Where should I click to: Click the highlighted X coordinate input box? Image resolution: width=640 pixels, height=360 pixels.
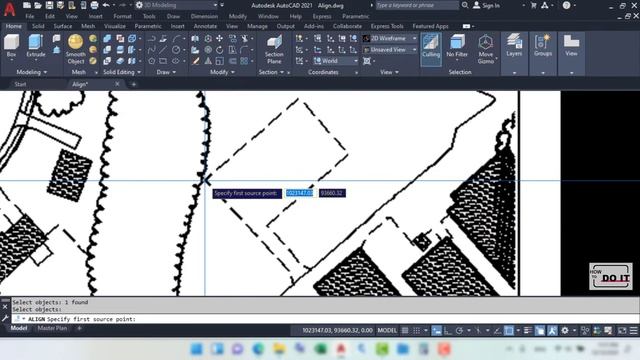pyautogui.click(x=300, y=193)
